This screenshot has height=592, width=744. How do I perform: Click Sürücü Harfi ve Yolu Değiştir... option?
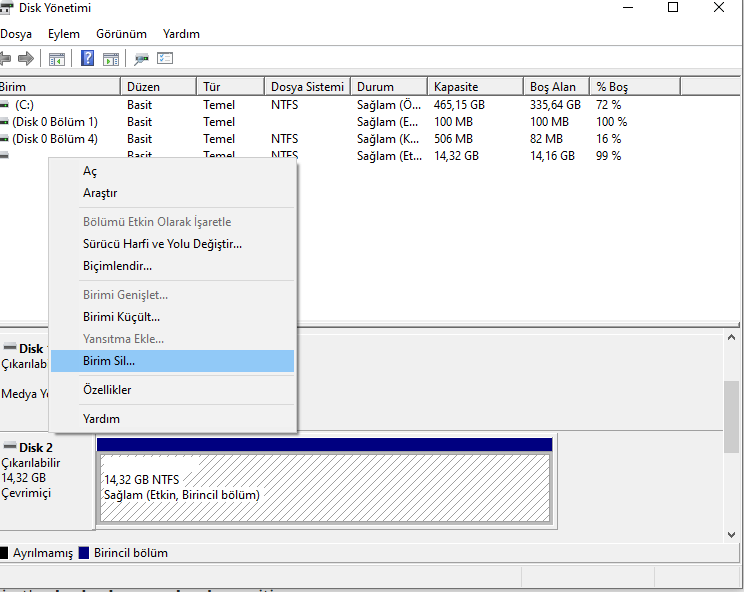(x=162, y=244)
